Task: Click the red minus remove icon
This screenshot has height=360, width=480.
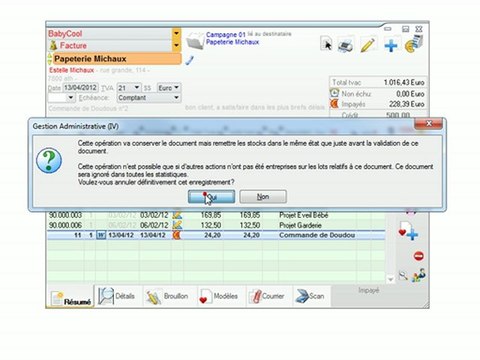Action: point(419,256)
